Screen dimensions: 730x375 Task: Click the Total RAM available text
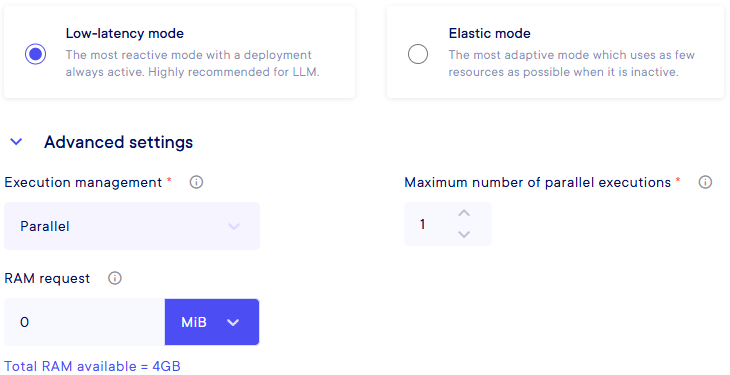92,366
